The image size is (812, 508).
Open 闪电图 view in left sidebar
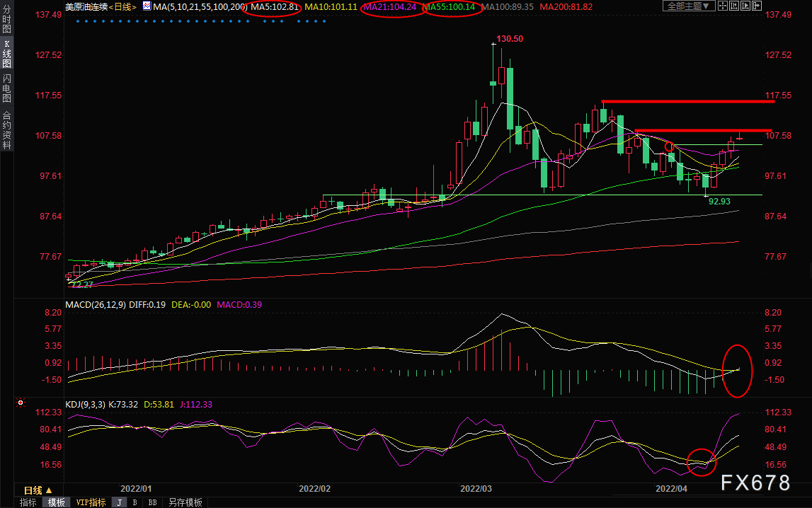(x=6, y=88)
